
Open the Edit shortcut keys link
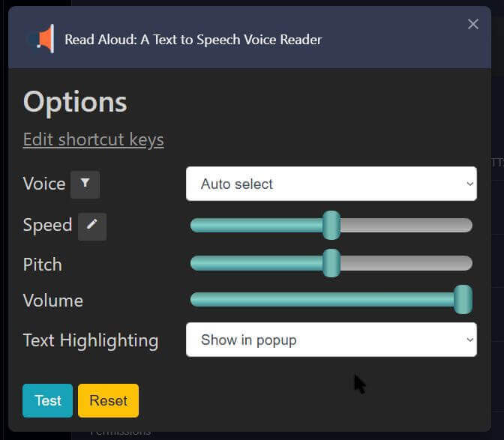tap(94, 139)
